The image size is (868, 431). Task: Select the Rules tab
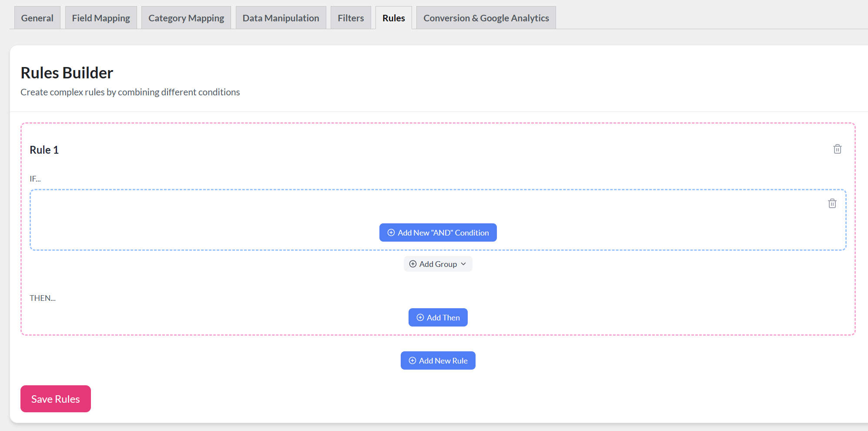click(394, 18)
